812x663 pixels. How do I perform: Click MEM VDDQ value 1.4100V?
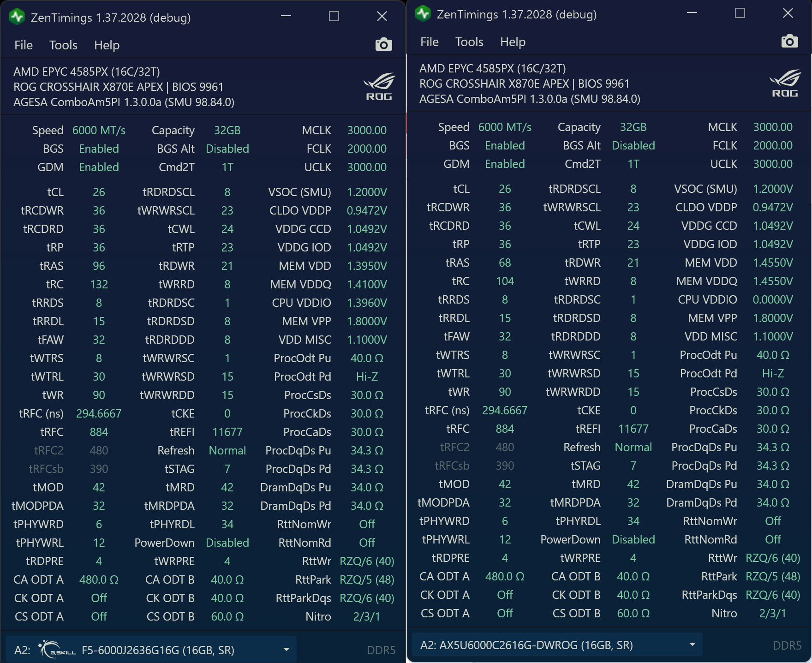(x=367, y=285)
